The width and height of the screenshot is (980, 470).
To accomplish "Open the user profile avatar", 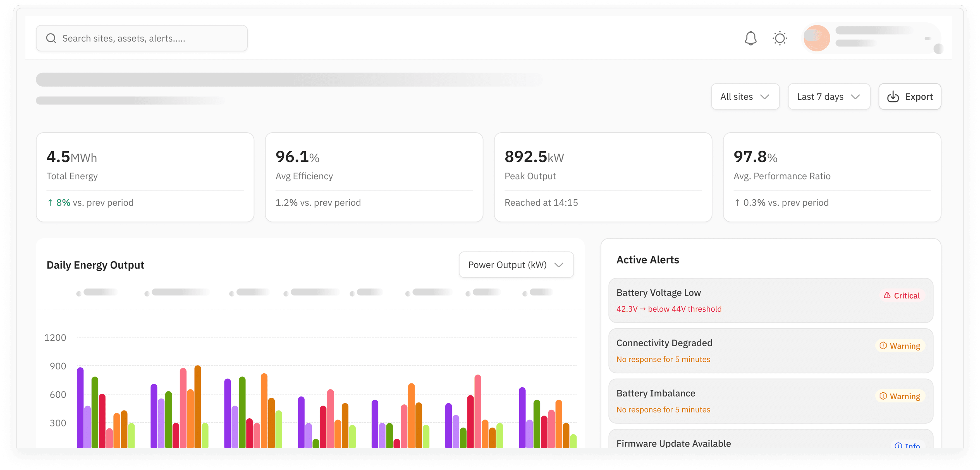I will pos(816,38).
